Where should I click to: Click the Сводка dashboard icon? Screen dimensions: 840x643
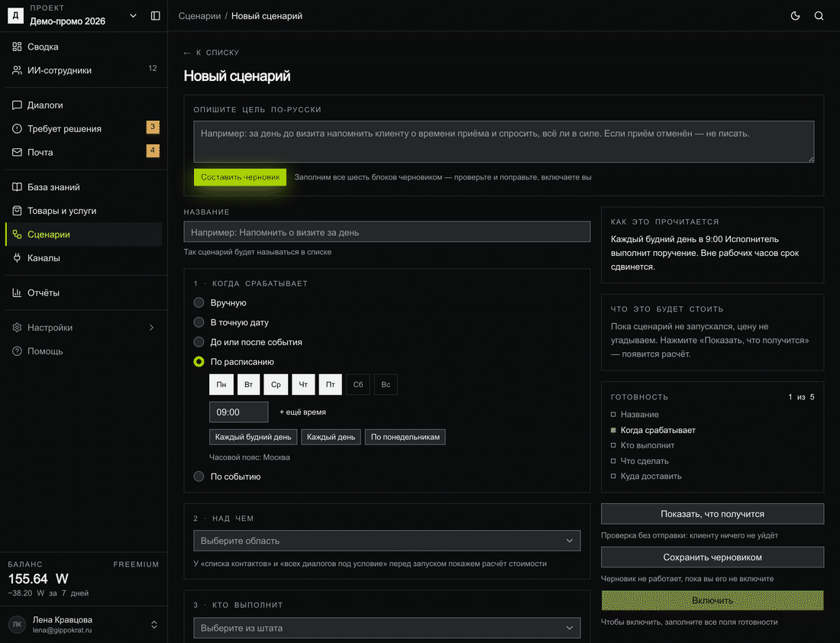(x=17, y=47)
